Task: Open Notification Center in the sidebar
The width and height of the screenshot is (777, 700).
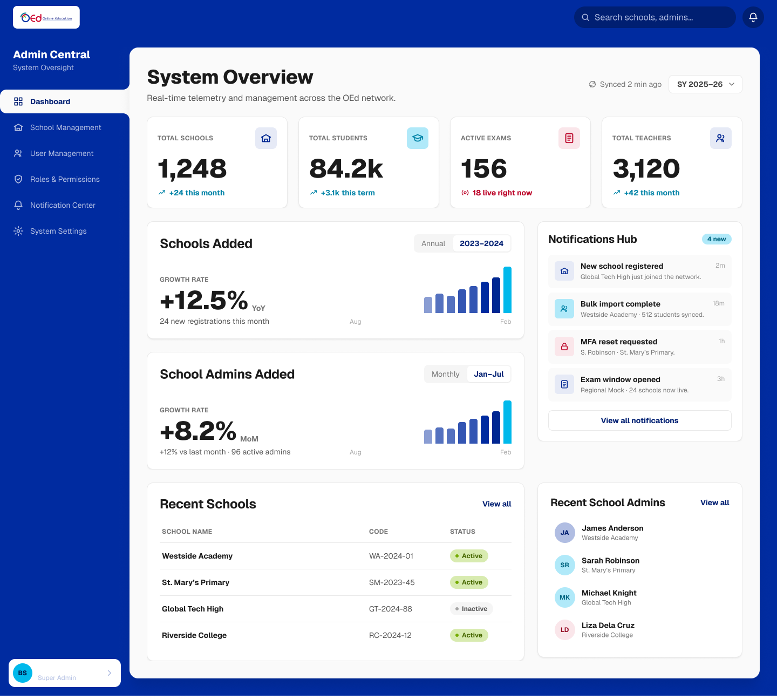Action: [x=65, y=205]
